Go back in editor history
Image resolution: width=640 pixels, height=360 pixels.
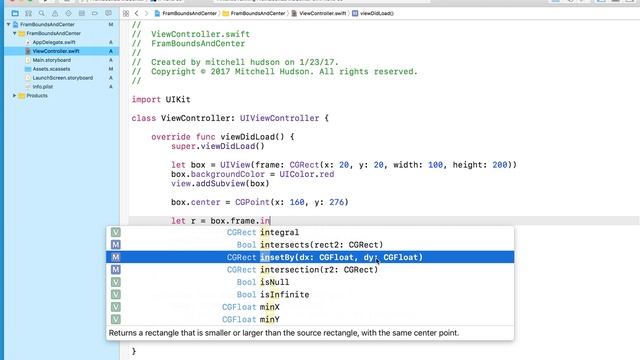click(137, 13)
